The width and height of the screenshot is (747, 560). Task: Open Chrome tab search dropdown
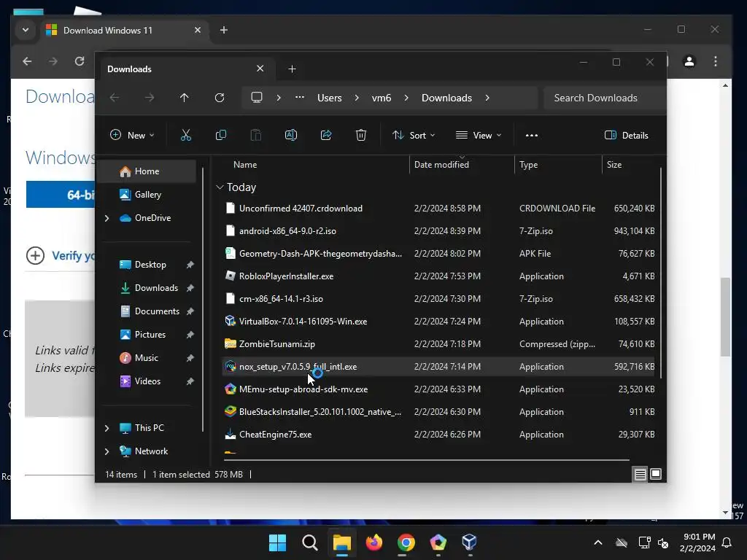(x=26, y=30)
